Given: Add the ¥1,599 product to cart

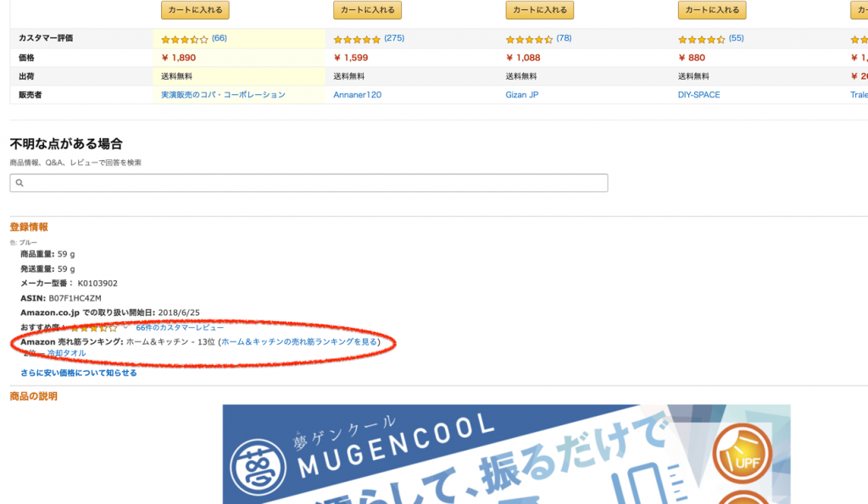Looking at the screenshot, I should (x=367, y=10).
